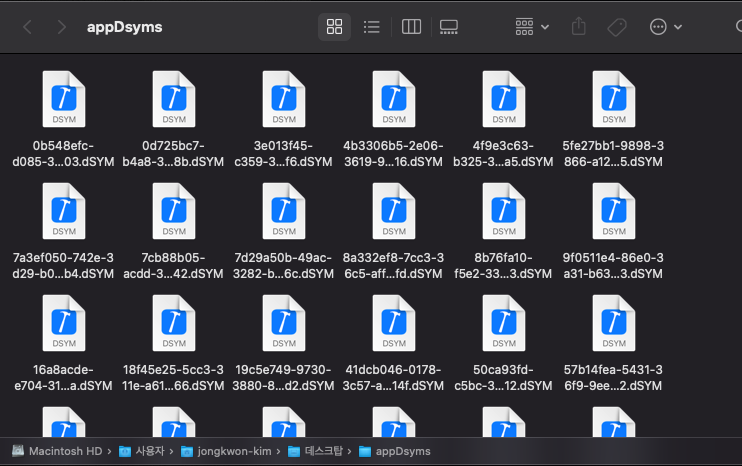Select file icon for 57b14fea-5431-36f9-9ee...2.dSYM

coord(614,323)
